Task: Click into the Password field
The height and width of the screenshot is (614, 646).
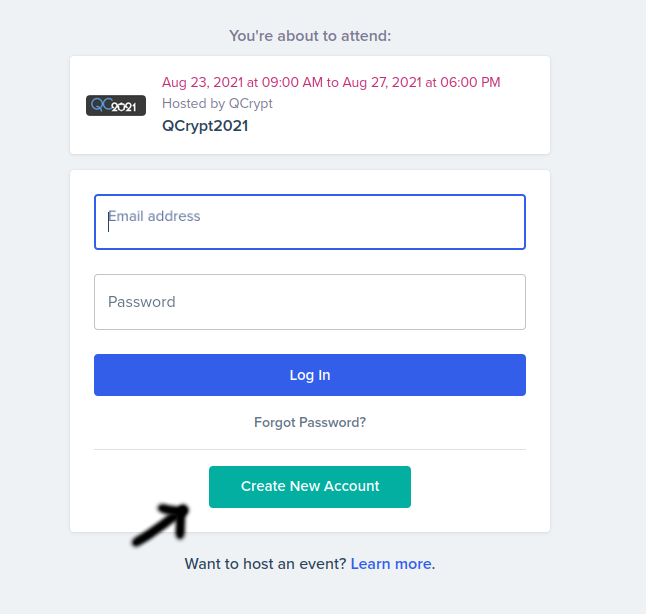Action: 310,302
